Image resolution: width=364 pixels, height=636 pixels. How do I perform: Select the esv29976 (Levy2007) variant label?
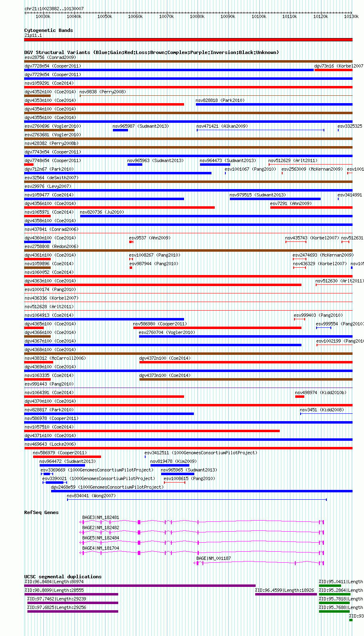48,187
